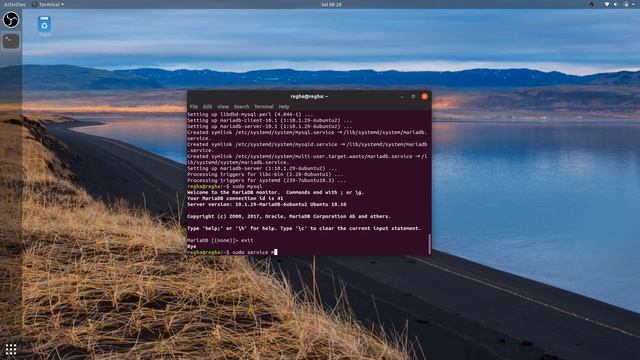
Task: Click the Terminal icon in the dock
Action: 11,41
